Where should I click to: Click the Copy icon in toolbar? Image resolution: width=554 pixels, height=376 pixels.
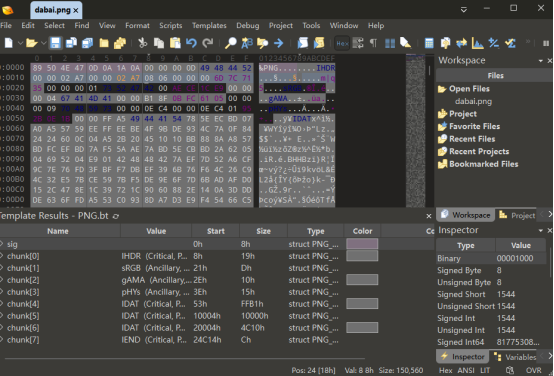159,43
